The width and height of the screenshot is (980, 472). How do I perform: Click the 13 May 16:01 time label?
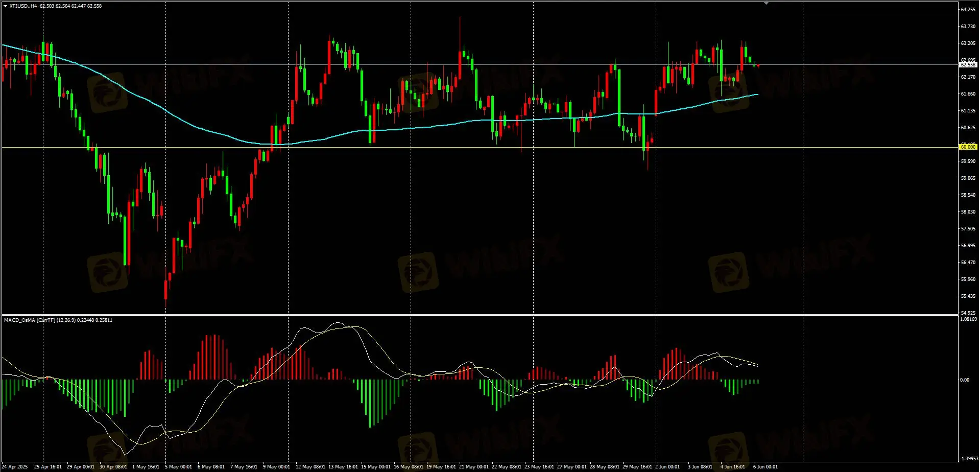tap(343, 467)
